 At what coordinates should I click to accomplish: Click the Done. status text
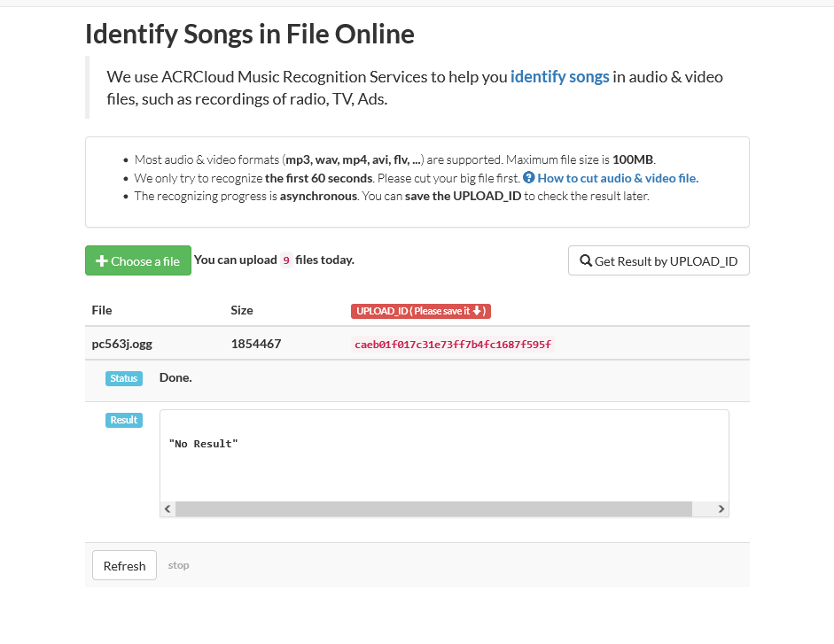175,377
